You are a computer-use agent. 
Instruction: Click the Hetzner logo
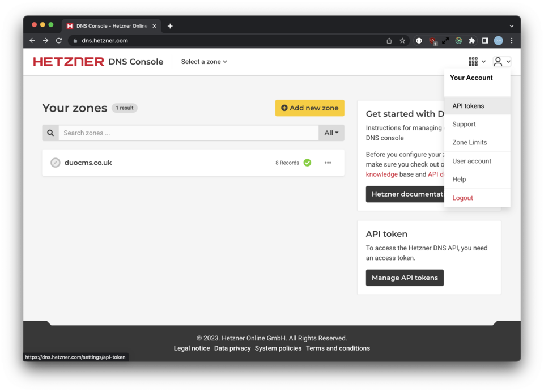tap(69, 62)
